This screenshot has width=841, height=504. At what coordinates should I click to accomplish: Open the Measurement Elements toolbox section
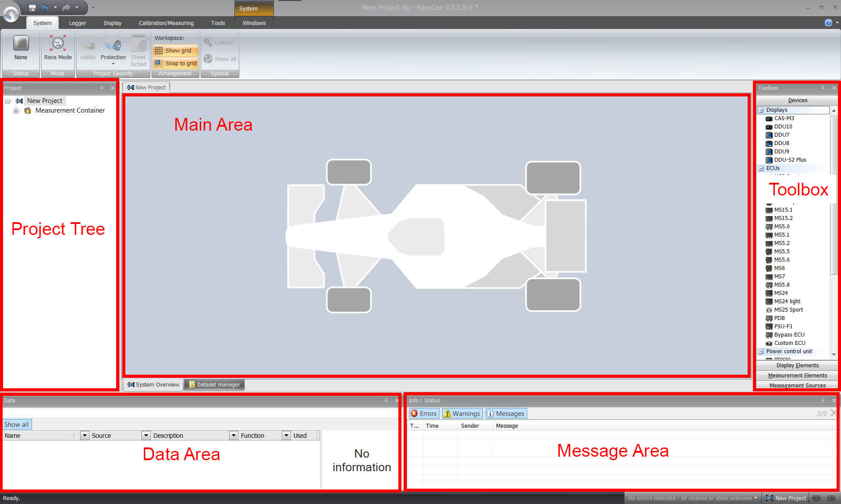pyautogui.click(x=797, y=376)
